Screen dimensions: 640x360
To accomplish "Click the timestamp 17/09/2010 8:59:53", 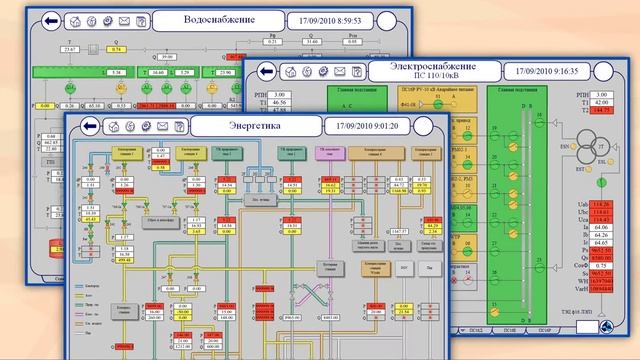I will (330, 21).
